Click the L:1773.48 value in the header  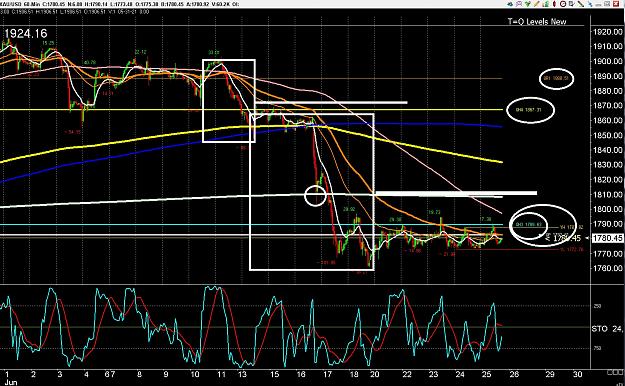(x=121, y=4)
